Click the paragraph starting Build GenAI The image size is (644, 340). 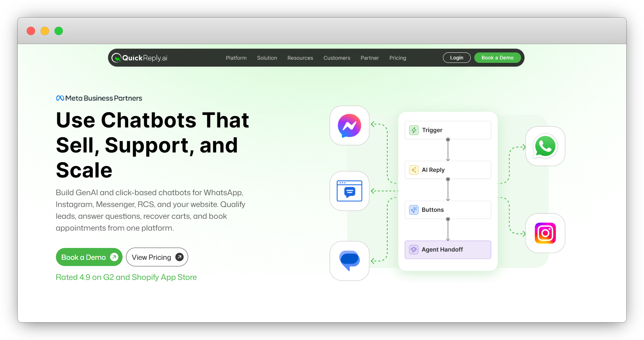(151, 210)
